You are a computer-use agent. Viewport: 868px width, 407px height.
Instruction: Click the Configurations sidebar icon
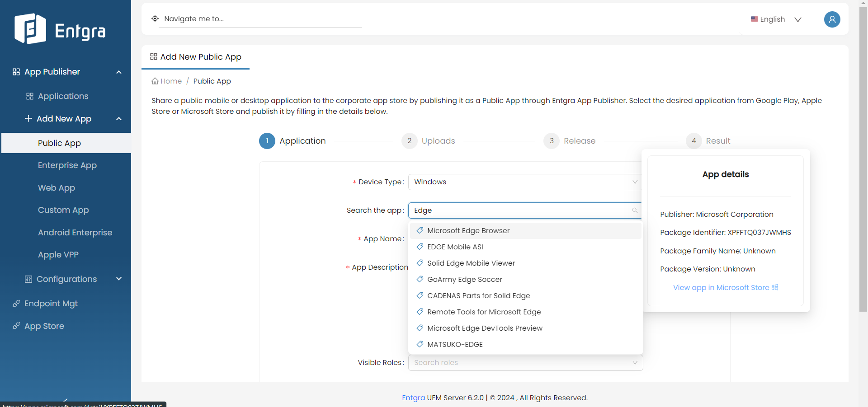tap(28, 279)
